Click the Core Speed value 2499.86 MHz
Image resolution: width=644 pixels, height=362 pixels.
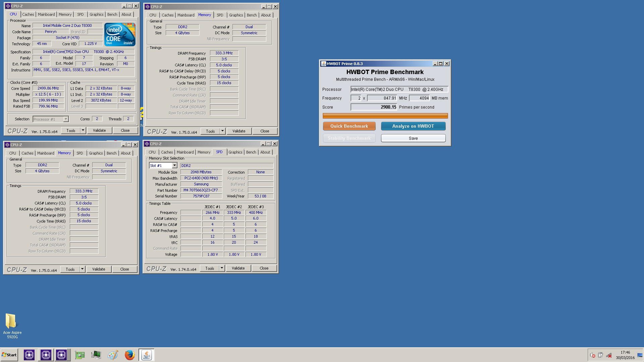point(48,88)
